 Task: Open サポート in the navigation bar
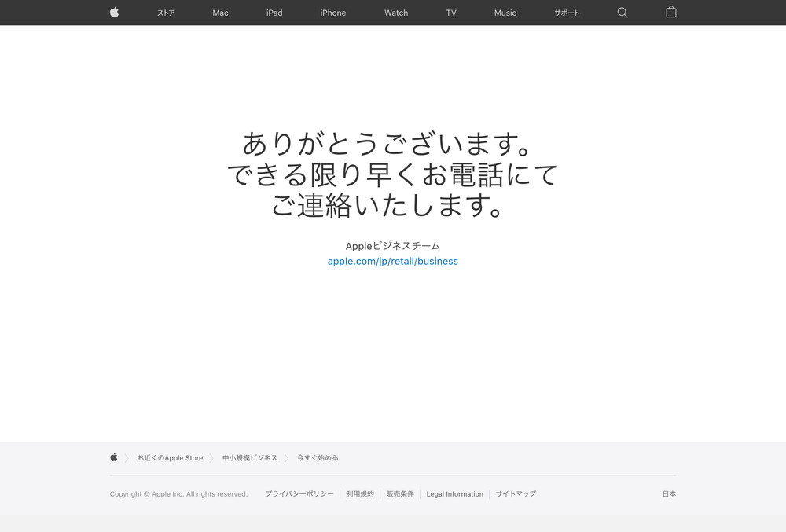click(x=567, y=13)
